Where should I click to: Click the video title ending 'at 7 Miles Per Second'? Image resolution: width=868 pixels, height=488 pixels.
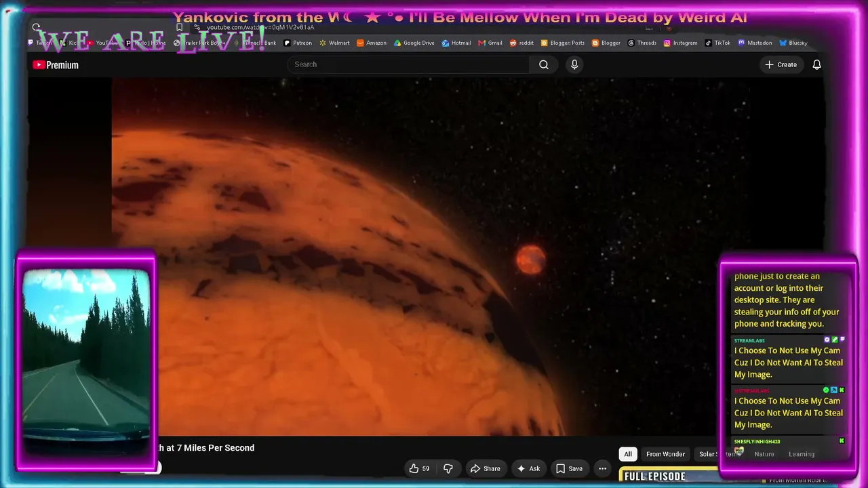pos(205,448)
